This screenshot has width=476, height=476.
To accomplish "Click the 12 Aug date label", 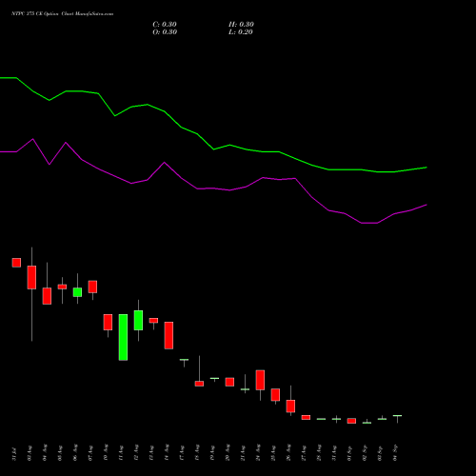I will pos(136,453).
